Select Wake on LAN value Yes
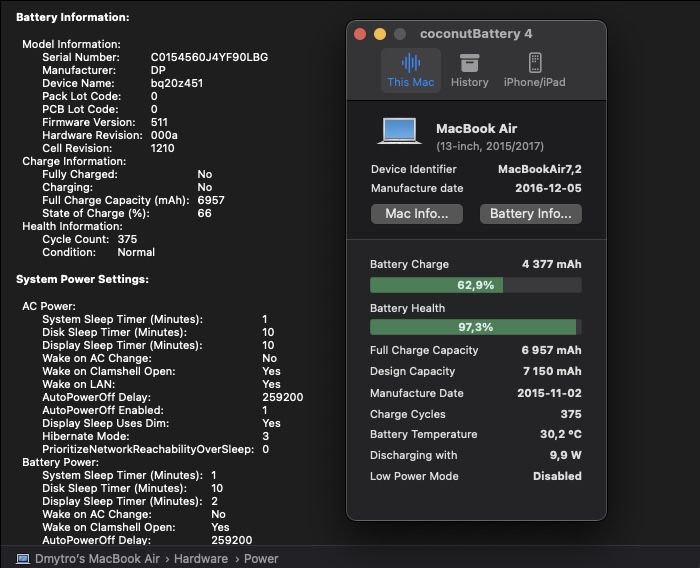The width and height of the screenshot is (700, 568). [x=271, y=384]
